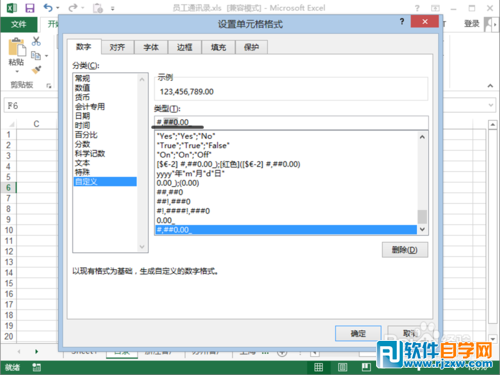Switch to the 保护 tab

[x=251, y=47]
